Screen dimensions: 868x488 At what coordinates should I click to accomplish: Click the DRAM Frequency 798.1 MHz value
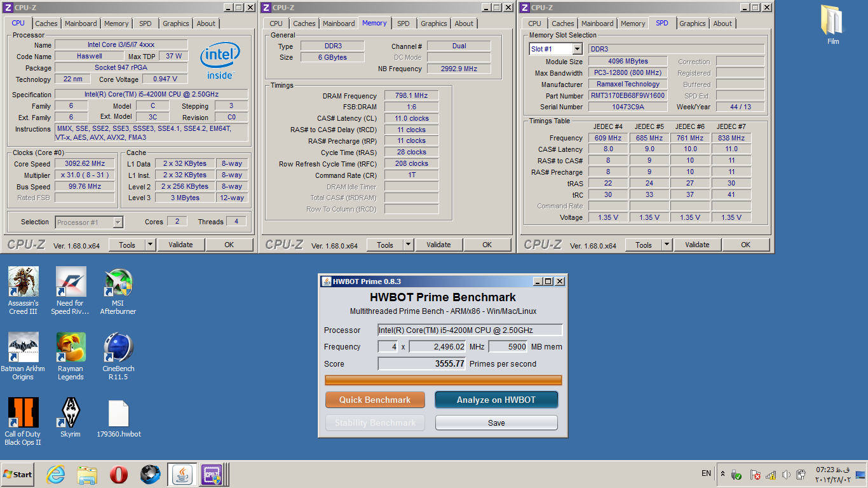pyautogui.click(x=411, y=95)
